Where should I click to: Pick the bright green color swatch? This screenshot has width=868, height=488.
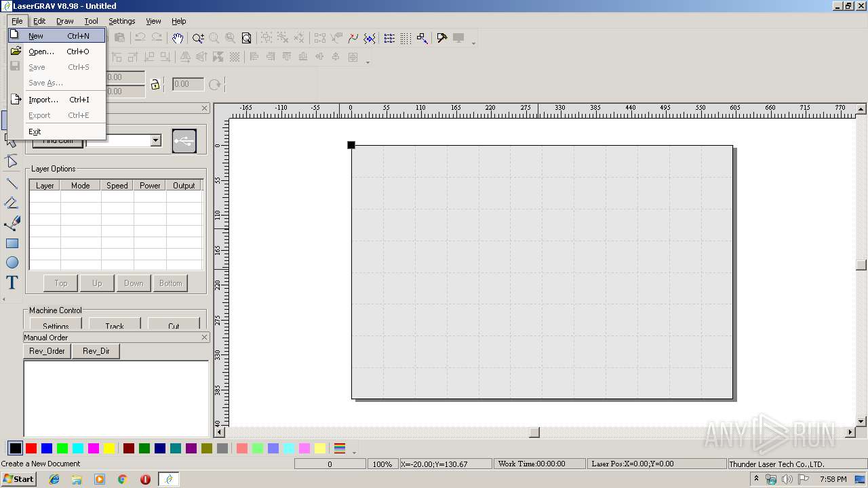click(62, 448)
